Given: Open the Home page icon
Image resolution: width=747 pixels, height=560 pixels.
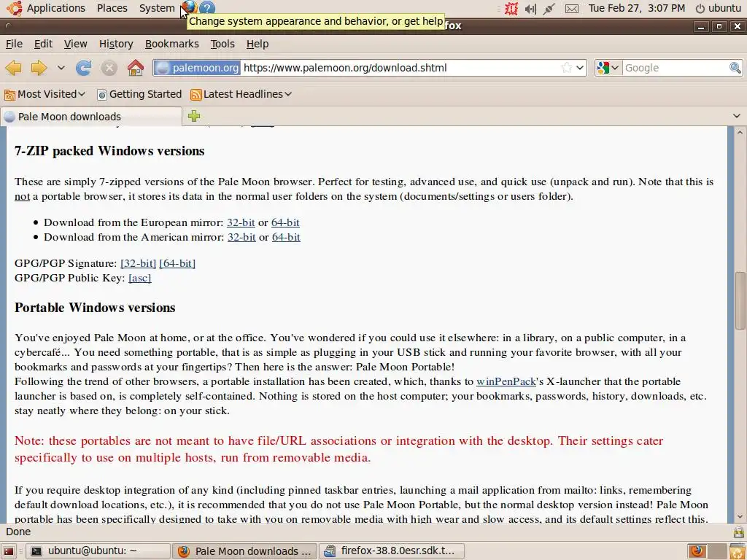Looking at the screenshot, I should [x=135, y=68].
